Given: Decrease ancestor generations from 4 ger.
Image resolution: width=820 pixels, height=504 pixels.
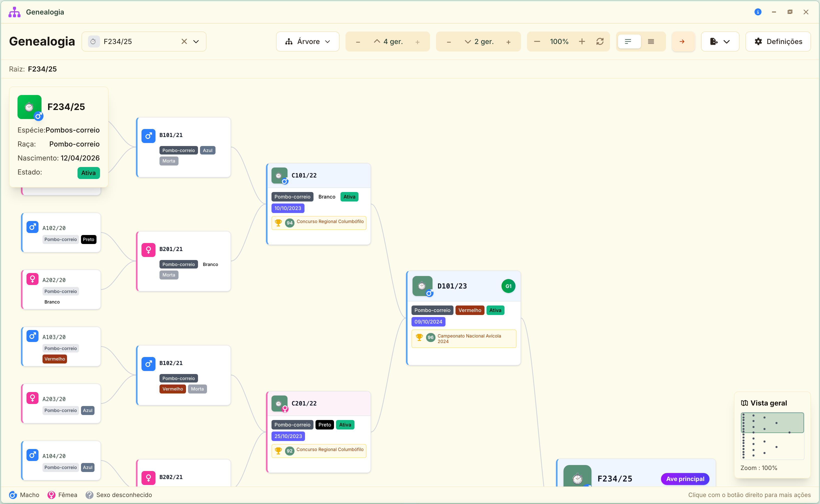Looking at the screenshot, I should pos(358,42).
